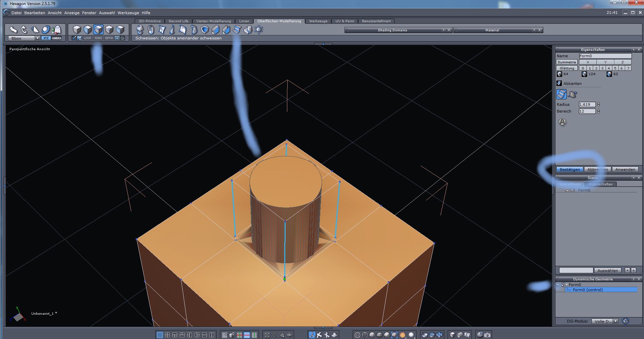Select the arrow selection tool

pos(13,30)
